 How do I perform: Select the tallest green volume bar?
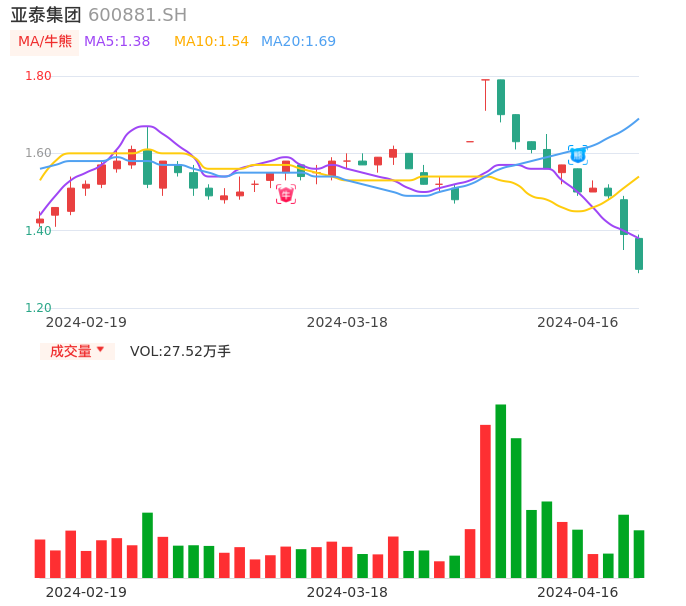[x=500, y=490]
